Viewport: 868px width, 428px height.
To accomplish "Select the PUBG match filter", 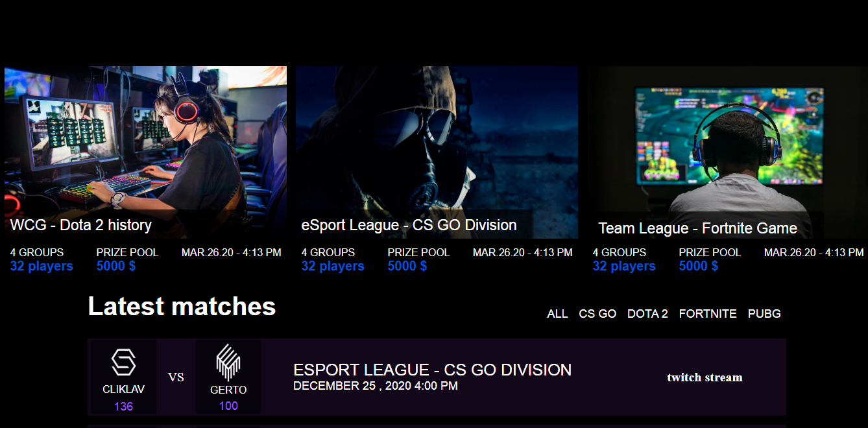I will click(764, 313).
